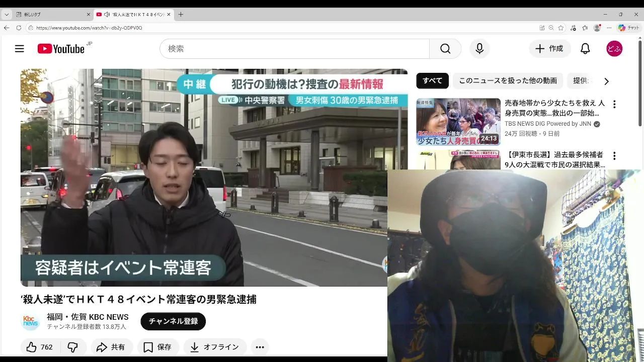
Task: Open video title 売春地帯から少女たちを救え
Action: (x=554, y=108)
